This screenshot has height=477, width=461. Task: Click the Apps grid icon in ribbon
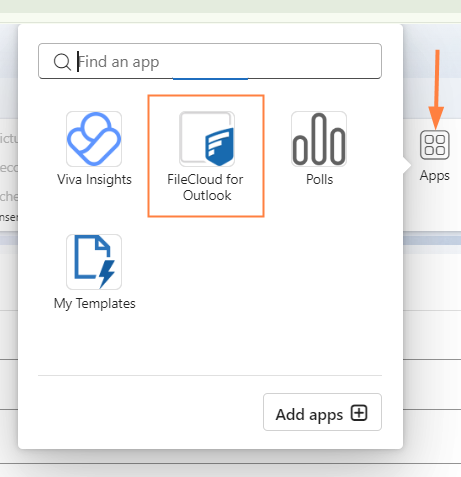[x=435, y=145]
